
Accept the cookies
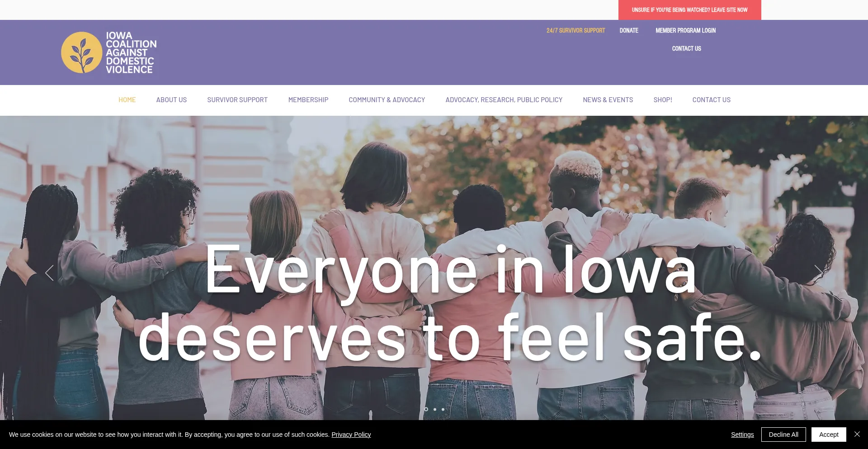pos(829,435)
